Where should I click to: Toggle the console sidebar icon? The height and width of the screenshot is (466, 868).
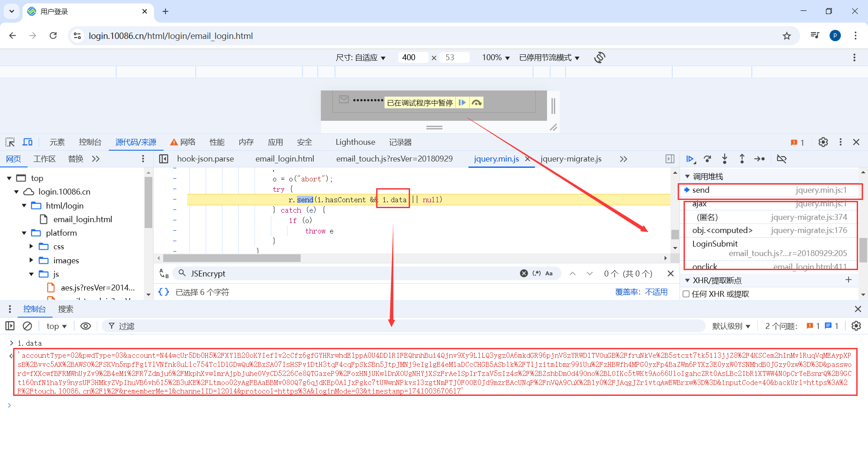tap(10, 326)
